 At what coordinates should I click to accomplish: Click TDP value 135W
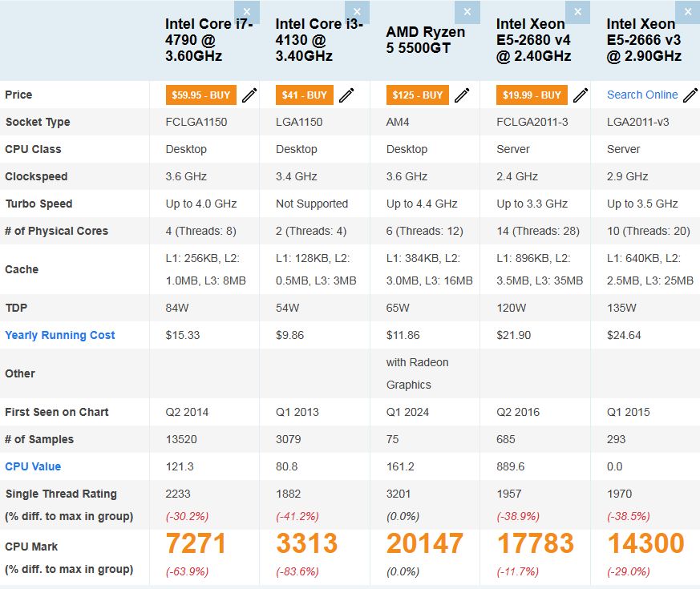(x=621, y=308)
